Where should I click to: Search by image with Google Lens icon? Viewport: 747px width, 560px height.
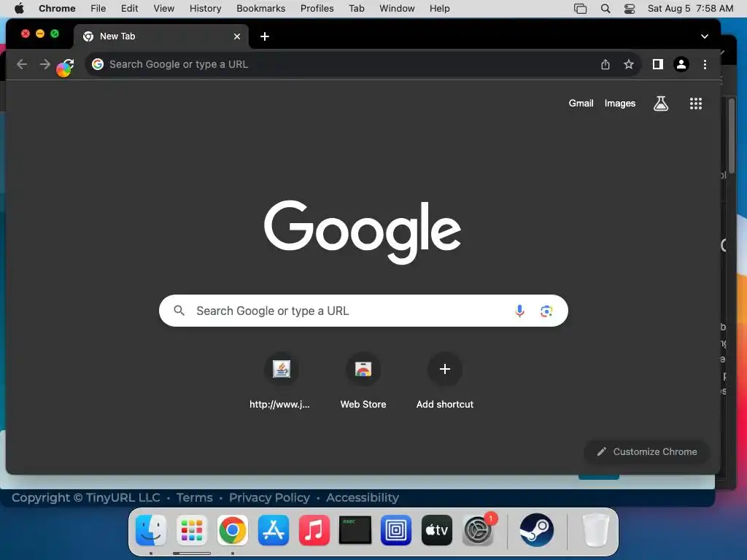click(x=546, y=311)
